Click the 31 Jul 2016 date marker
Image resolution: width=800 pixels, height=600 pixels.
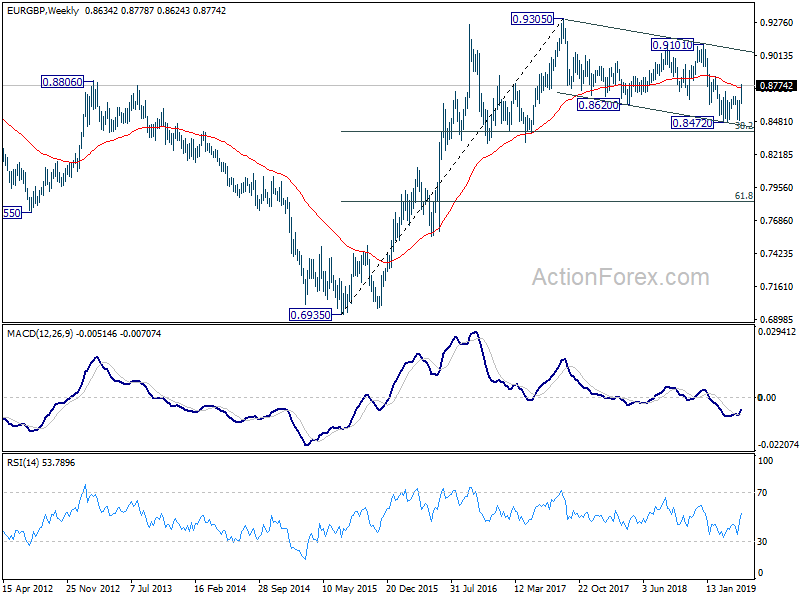474,588
